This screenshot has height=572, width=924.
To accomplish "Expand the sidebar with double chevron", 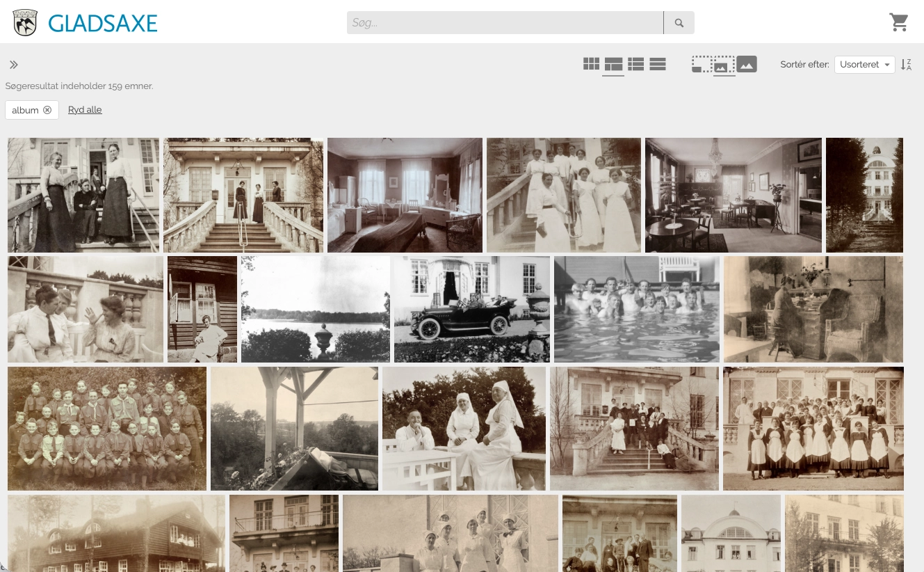I will 14,65.
